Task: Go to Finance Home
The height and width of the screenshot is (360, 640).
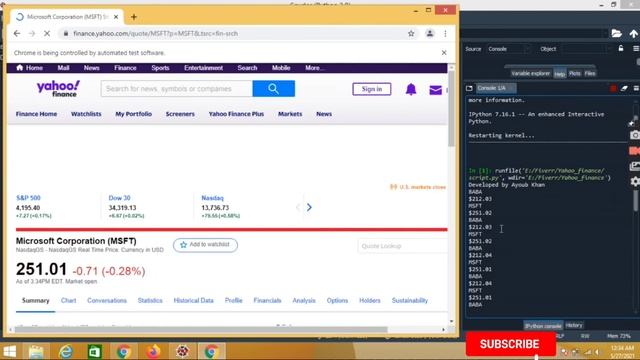Action: 36,114
